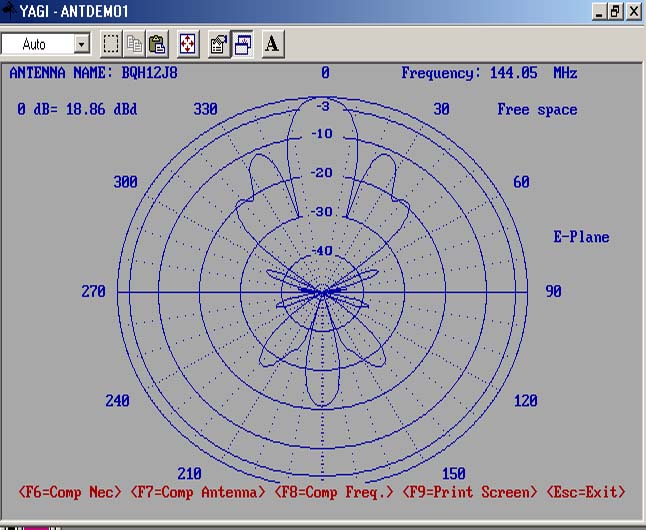The image size is (646, 530).
Task: Minimize the YAGI - ANTDEMO1 window
Action: (x=599, y=12)
